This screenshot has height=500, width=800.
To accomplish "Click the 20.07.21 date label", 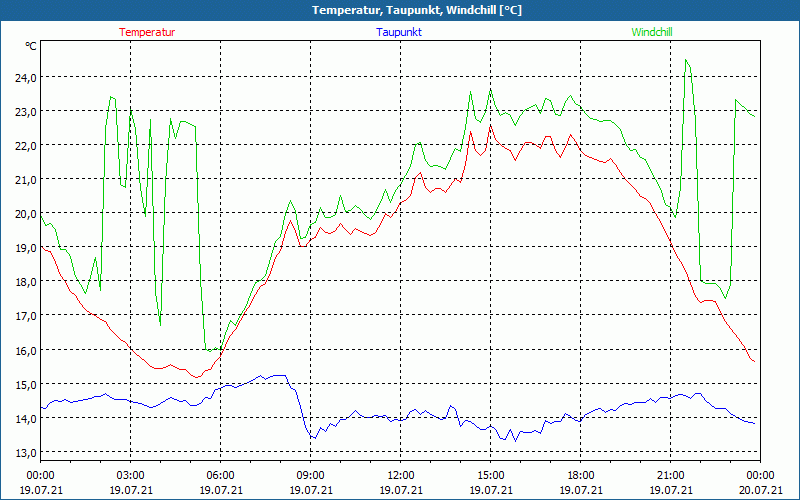I will (760, 490).
